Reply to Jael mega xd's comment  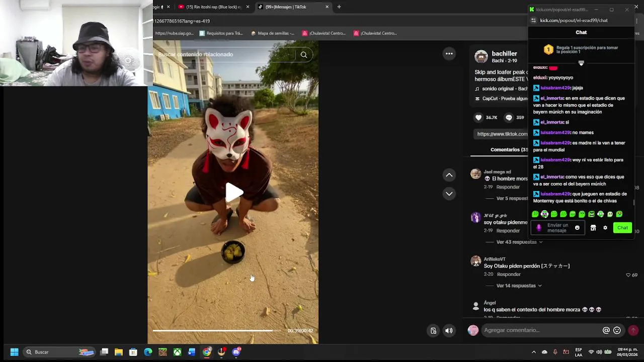[x=508, y=187]
